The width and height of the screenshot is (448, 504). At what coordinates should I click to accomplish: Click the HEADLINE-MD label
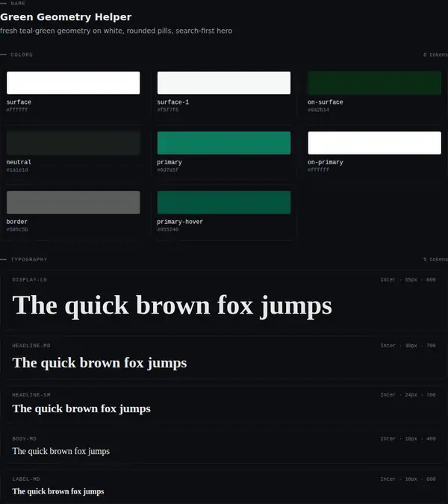click(31, 346)
